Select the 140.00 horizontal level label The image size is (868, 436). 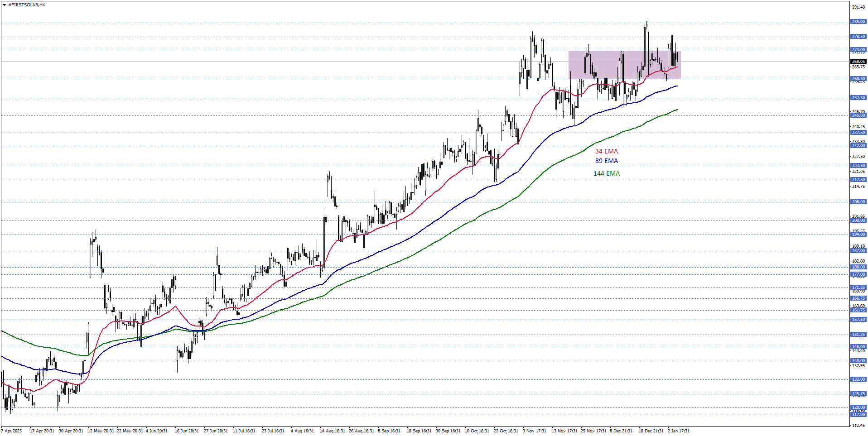click(858, 361)
